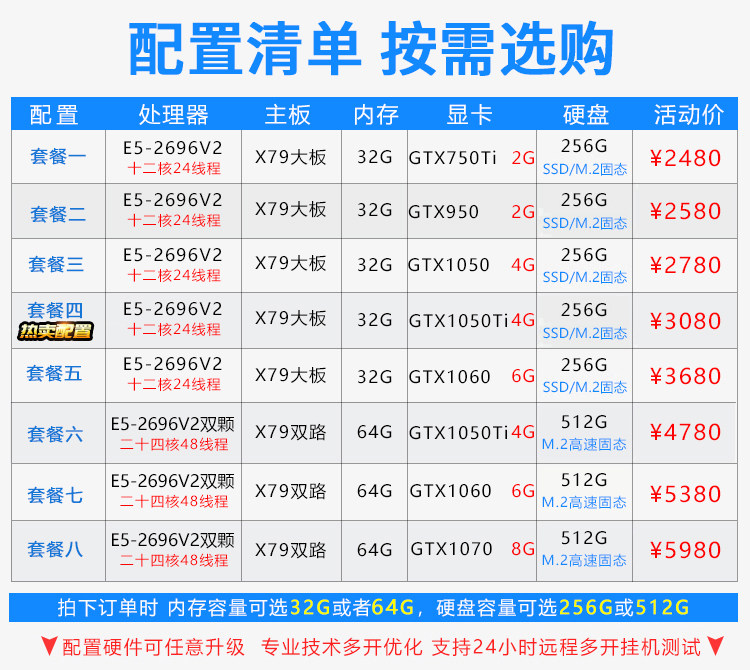Click the red 配置硬件可任意升级 text

[153, 647]
